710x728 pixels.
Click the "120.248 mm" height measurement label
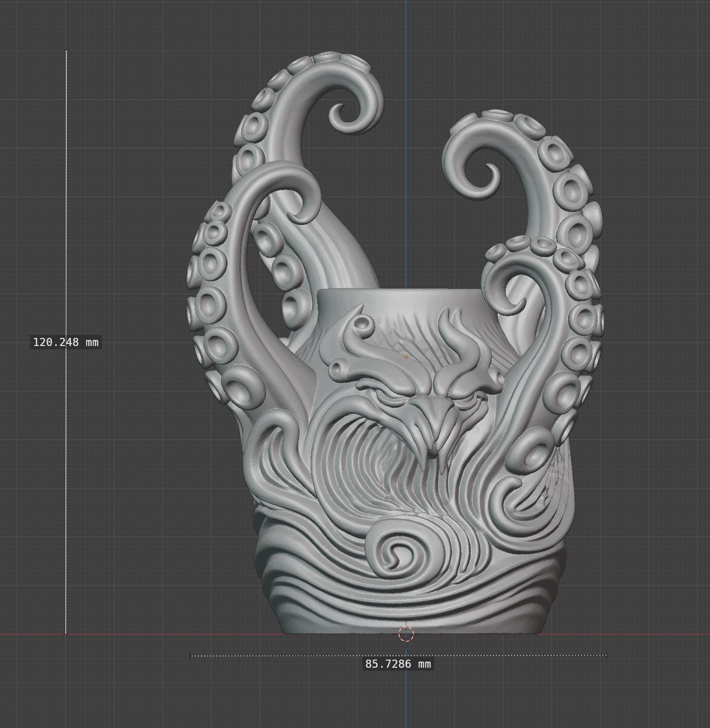66,342
